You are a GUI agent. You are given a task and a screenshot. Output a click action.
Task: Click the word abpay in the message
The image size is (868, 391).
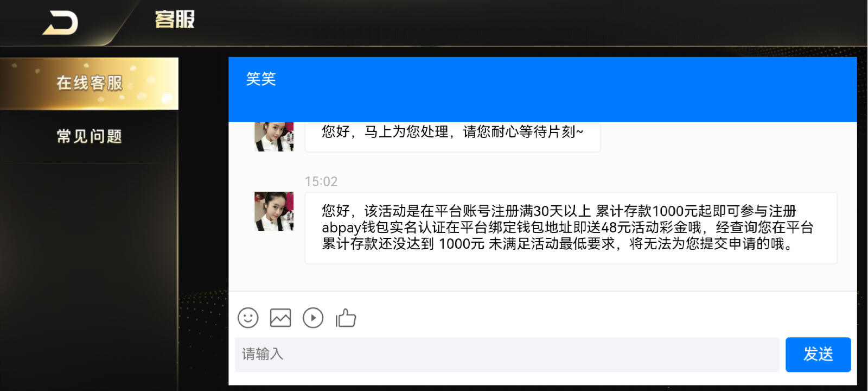[341, 228]
